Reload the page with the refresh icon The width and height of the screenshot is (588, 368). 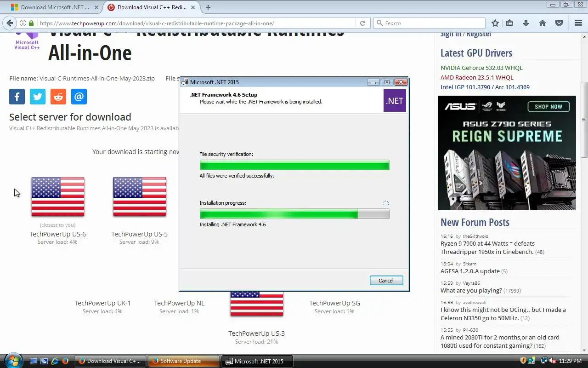coord(362,23)
